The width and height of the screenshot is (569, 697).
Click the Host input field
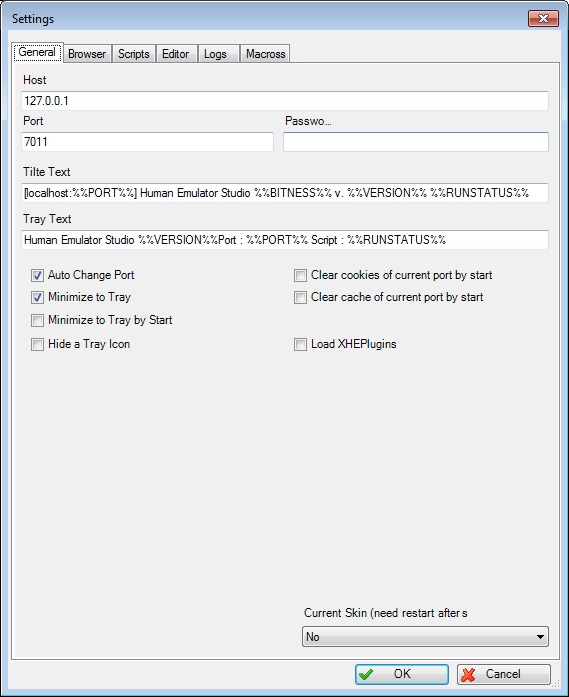coord(284,101)
